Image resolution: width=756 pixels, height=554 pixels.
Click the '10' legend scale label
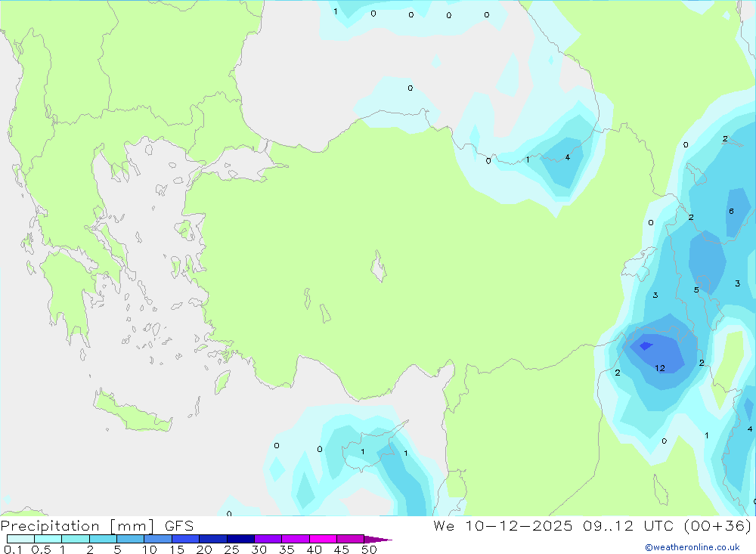coord(150,549)
